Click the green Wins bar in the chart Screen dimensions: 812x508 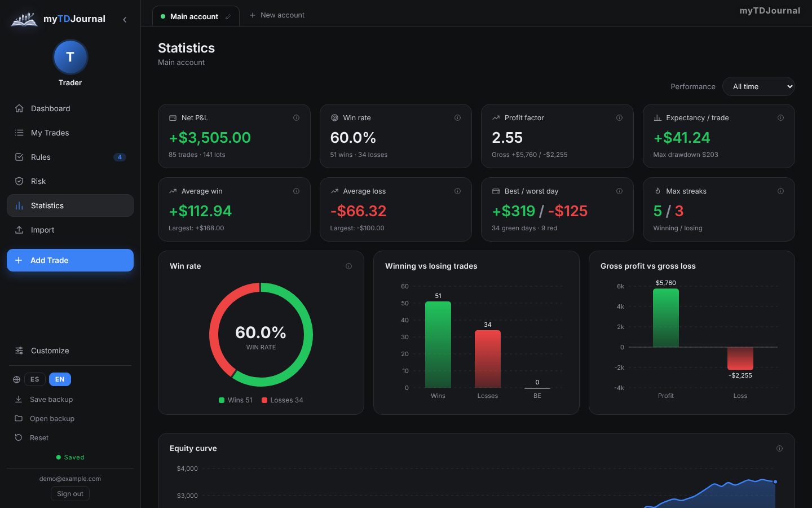pyautogui.click(x=438, y=344)
